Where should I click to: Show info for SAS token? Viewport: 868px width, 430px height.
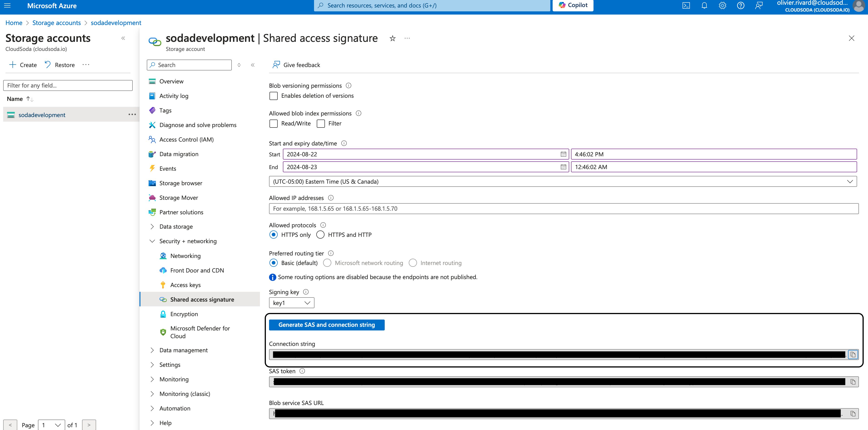[302, 371]
